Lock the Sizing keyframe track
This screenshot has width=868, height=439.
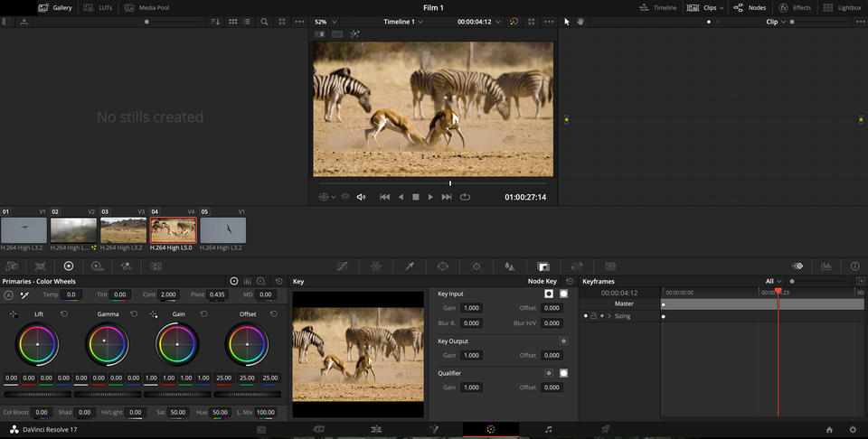coord(593,316)
